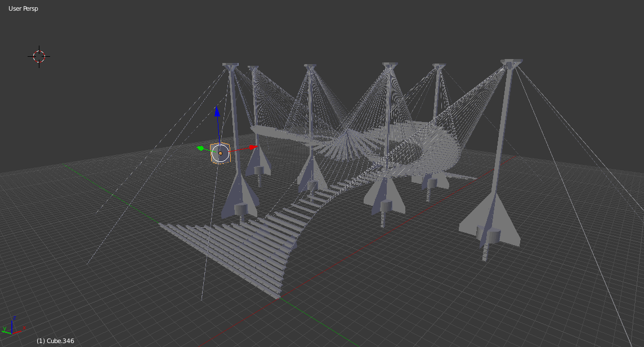Click the white circle at gizmo center

click(x=220, y=153)
